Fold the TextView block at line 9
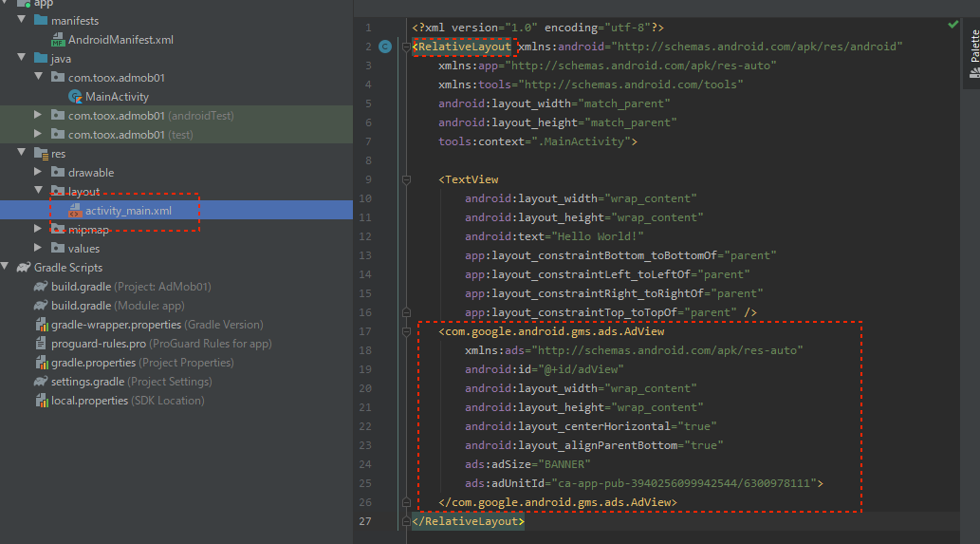 [406, 180]
